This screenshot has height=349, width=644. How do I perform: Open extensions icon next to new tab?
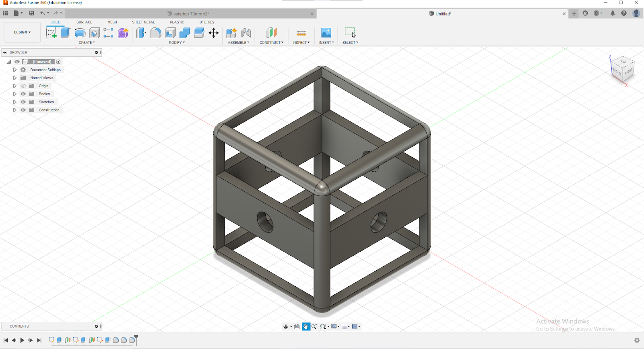[585, 13]
